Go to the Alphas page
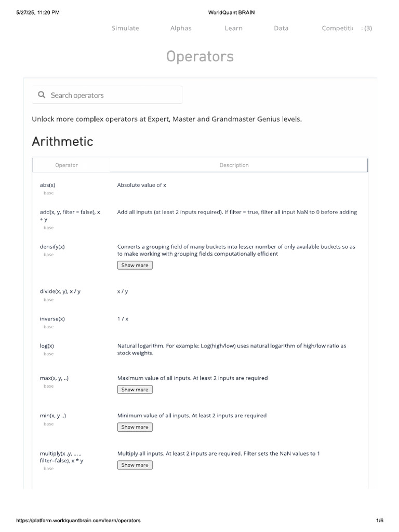This screenshot has height=532, width=399. click(x=181, y=28)
